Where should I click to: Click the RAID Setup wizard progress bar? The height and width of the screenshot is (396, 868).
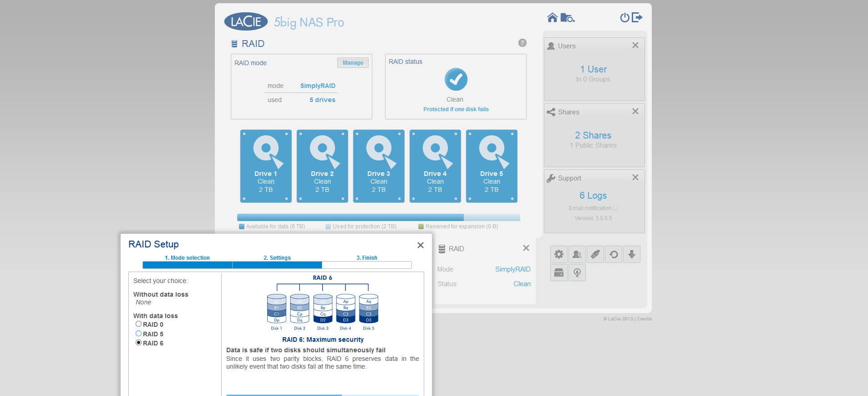(277, 265)
